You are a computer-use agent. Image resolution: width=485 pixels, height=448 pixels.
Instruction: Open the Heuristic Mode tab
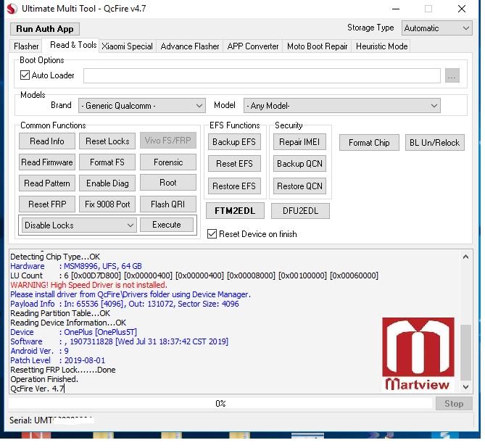click(x=381, y=46)
